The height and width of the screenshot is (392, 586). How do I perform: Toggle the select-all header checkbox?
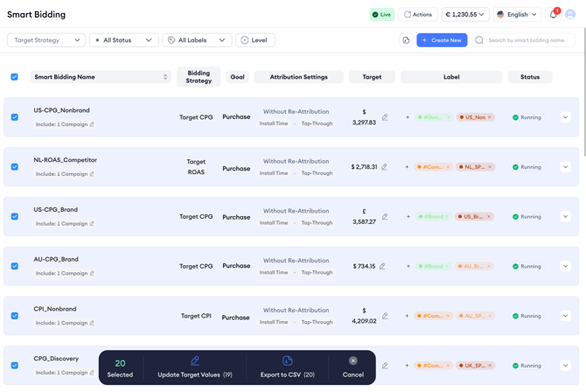pyautogui.click(x=15, y=77)
